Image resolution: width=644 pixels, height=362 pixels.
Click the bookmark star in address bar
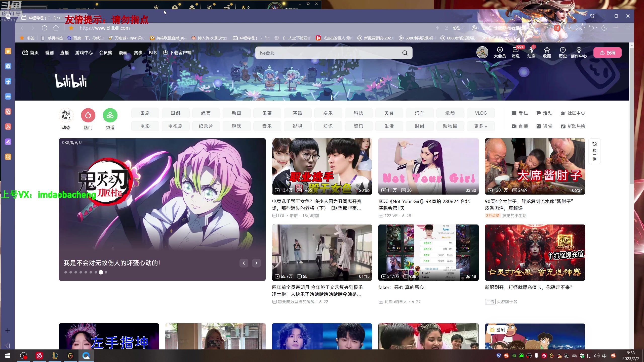coord(71,28)
